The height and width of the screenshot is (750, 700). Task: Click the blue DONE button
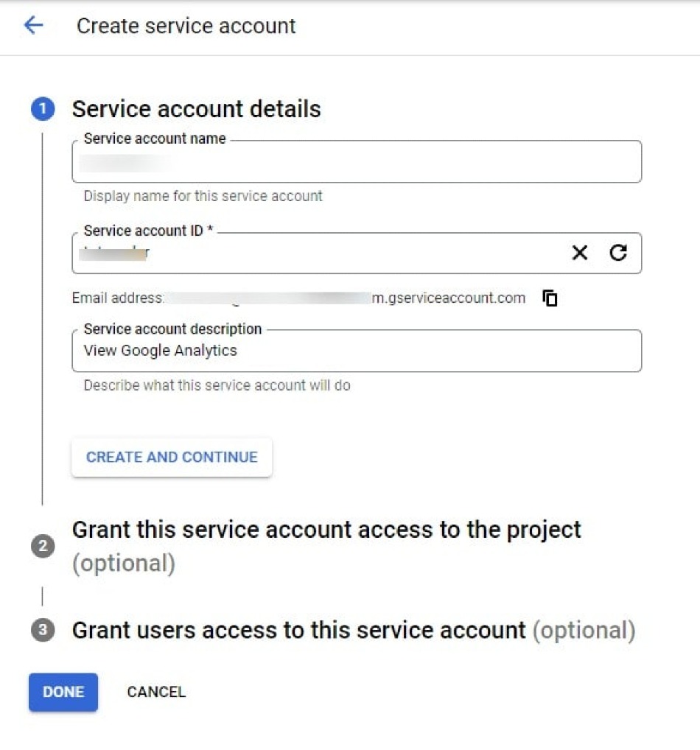pyautogui.click(x=63, y=692)
